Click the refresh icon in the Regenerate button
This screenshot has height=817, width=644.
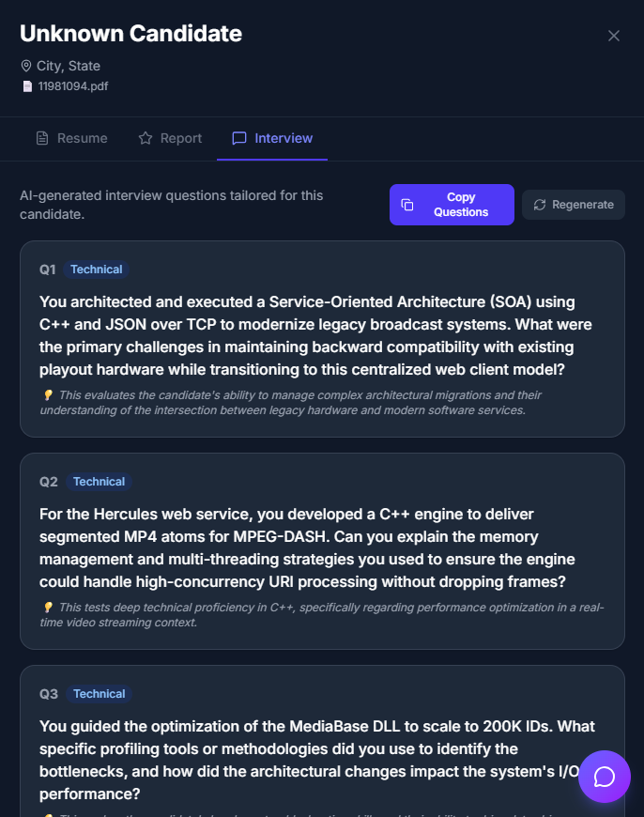[541, 204]
